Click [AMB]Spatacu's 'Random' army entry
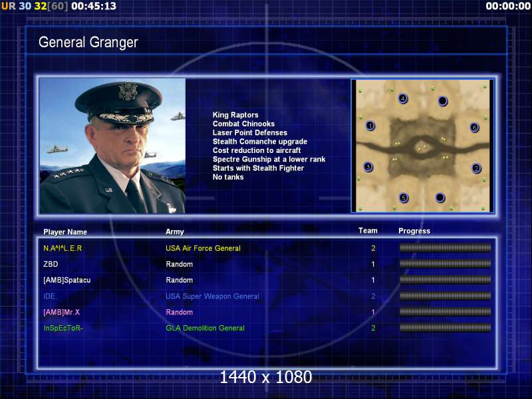This screenshot has height=399, width=532. [x=179, y=280]
